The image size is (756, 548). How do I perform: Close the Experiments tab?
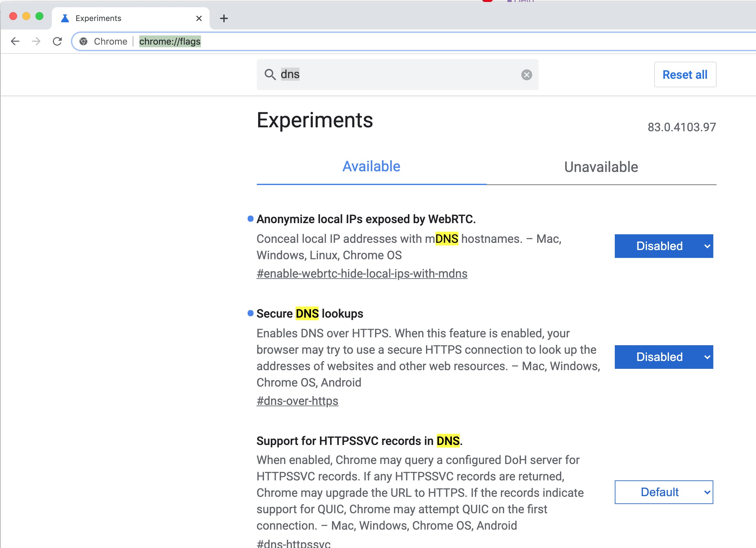click(x=199, y=18)
